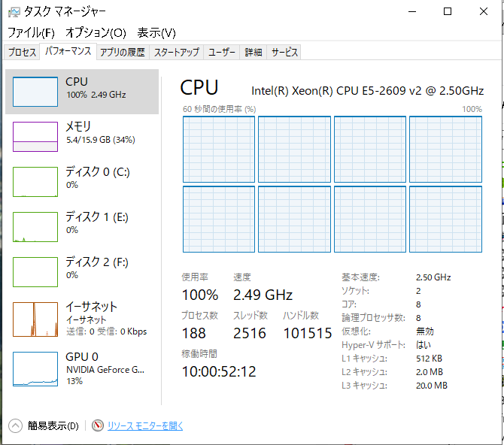Open ディスク 1 (E:) performance graph
This screenshot has width=504, height=445.
[35, 227]
